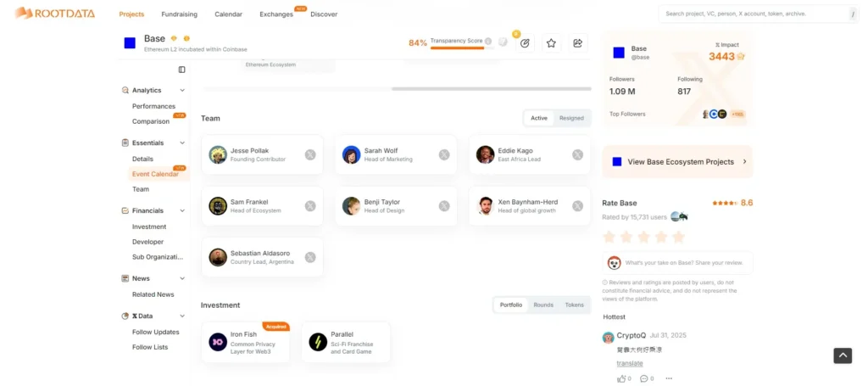Viewport: 868px width, 386px height.
Task: Like CryptoQ's review with thumbs-up
Action: click(621, 379)
